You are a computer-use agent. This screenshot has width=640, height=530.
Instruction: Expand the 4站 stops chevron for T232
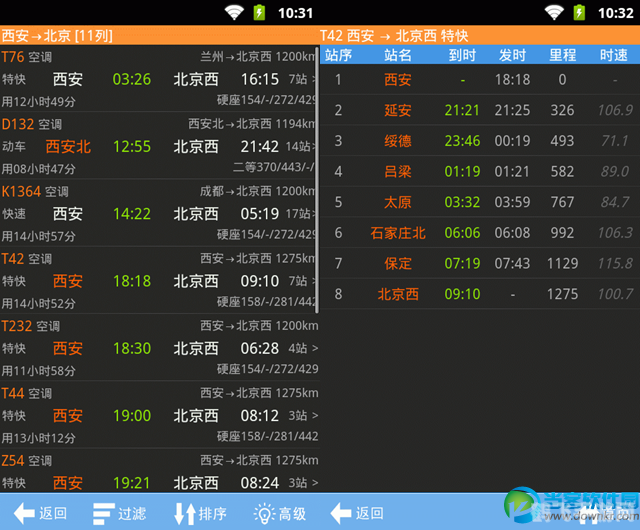315,348
